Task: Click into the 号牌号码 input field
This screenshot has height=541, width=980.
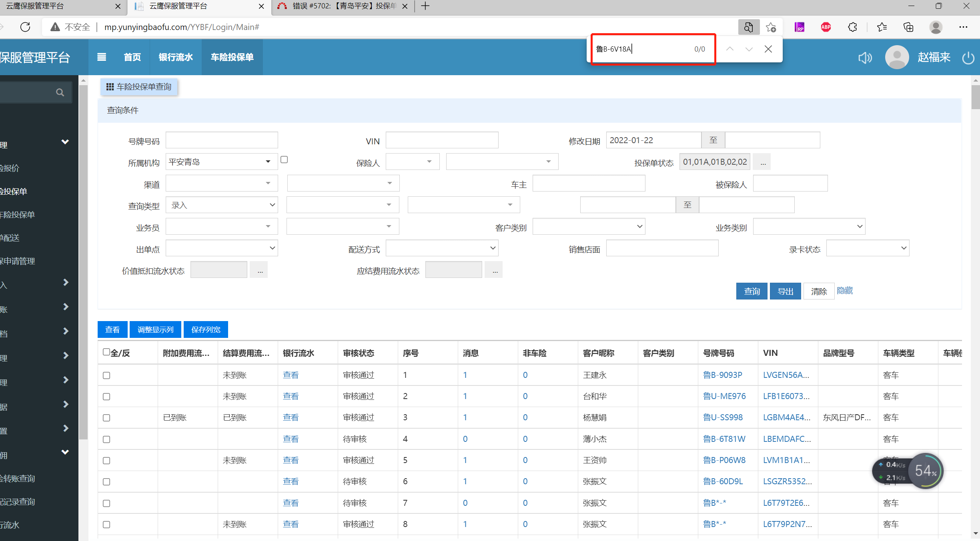Action: (x=221, y=140)
